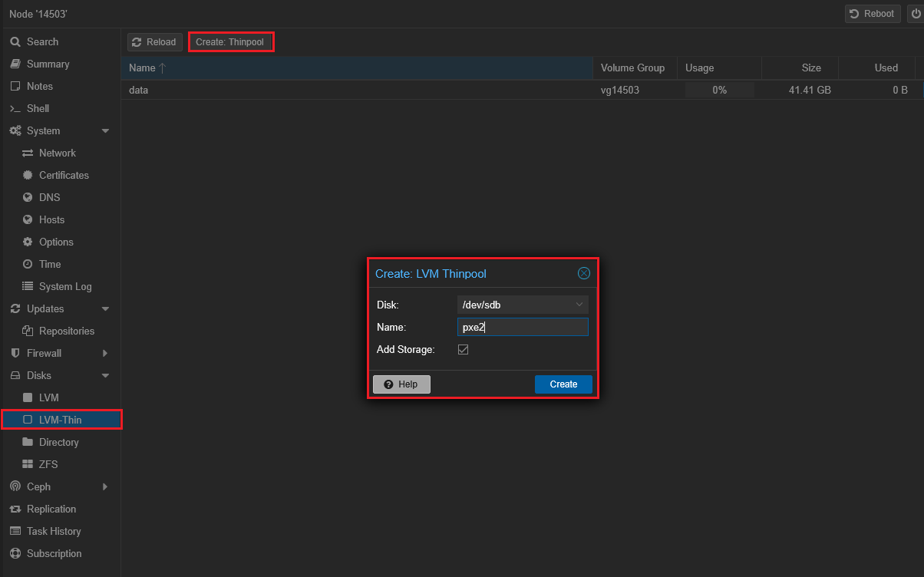The height and width of the screenshot is (577, 924).
Task: Open the LVM-Thin menu item
Action: 60,420
